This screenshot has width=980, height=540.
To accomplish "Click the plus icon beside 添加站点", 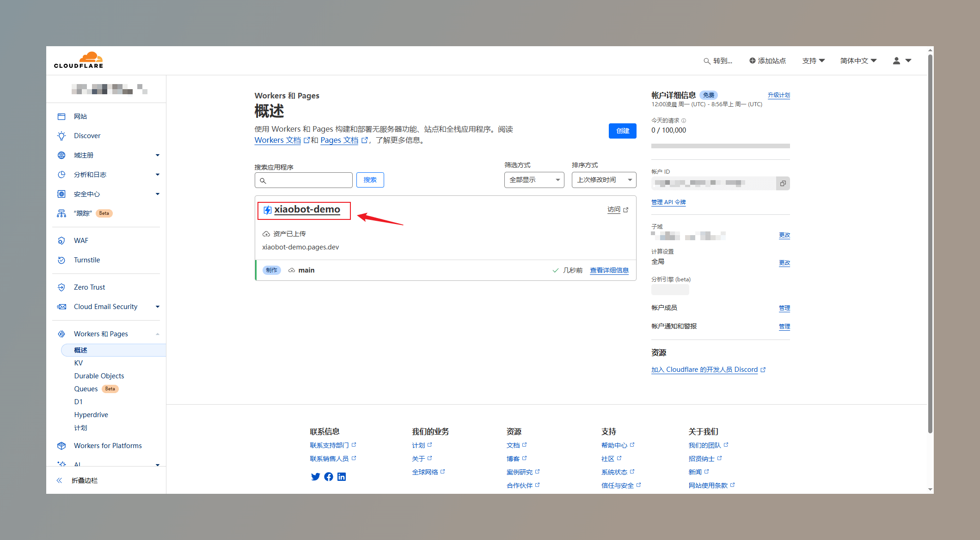I will click(x=753, y=61).
